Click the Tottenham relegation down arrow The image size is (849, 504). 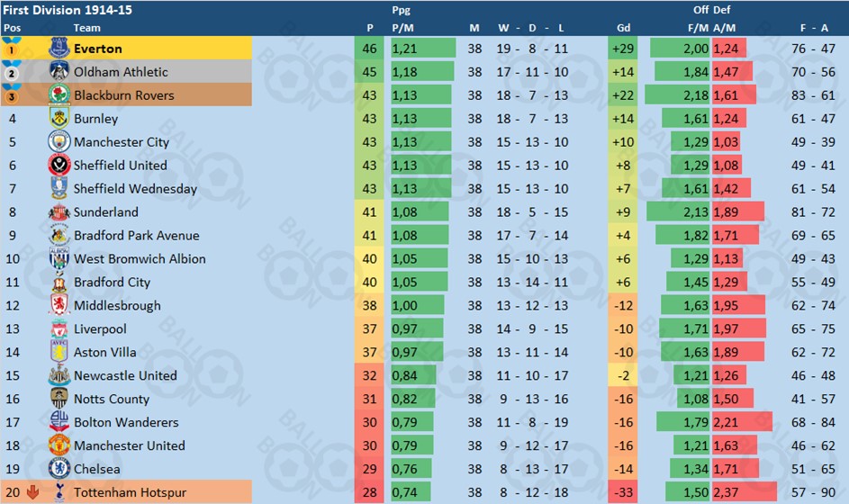(x=32, y=492)
